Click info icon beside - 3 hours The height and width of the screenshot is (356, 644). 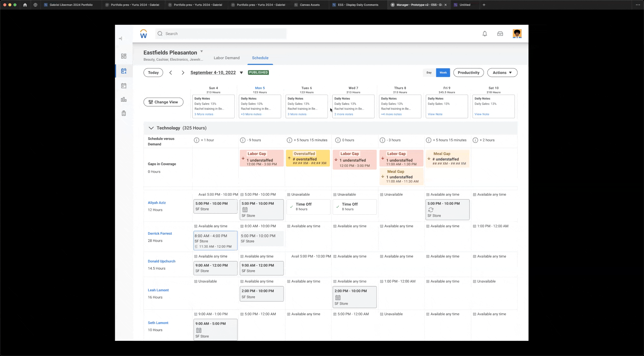pos(382,140)
